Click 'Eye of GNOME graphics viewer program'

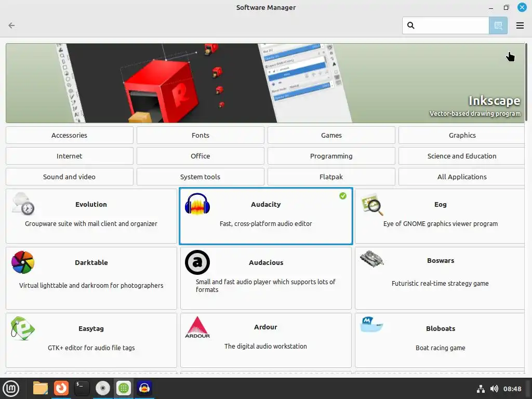click(441, 223)
